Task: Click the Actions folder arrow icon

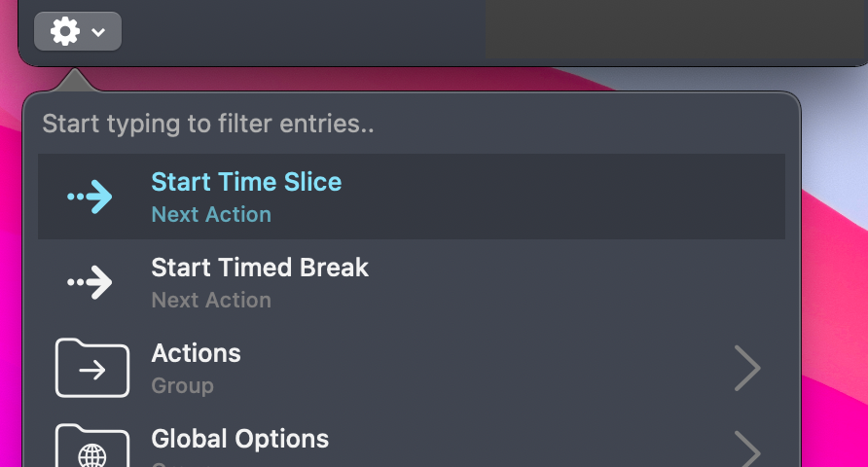Action: [92, 368]
